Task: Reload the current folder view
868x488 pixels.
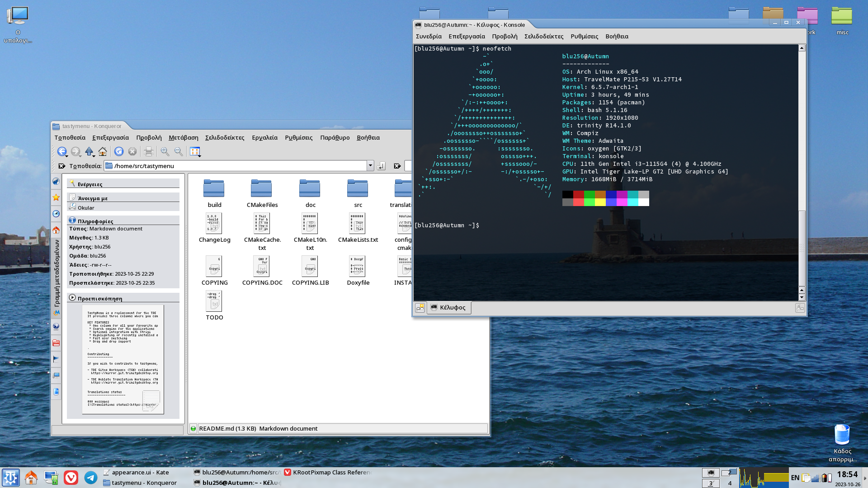Action: click(x=119, y=152)
